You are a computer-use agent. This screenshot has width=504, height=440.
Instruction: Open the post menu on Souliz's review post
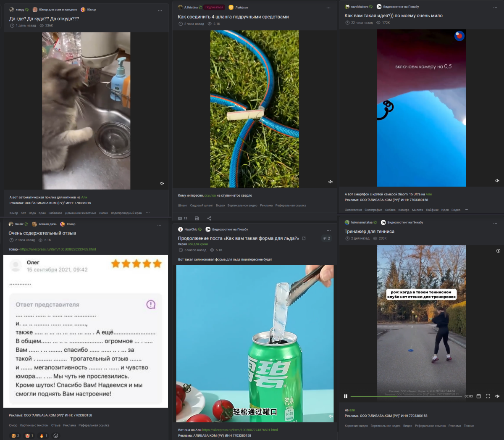coord(158,224)
